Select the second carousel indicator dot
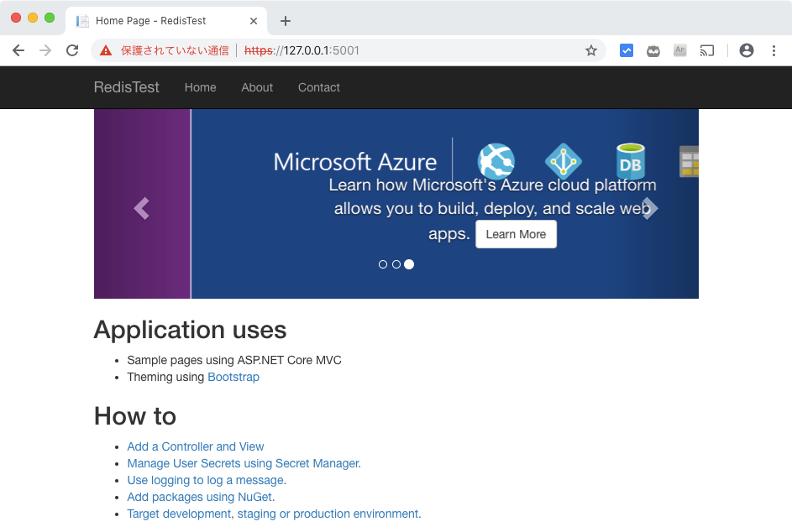This screenshot has width=792, height=532. click(396, 264)
